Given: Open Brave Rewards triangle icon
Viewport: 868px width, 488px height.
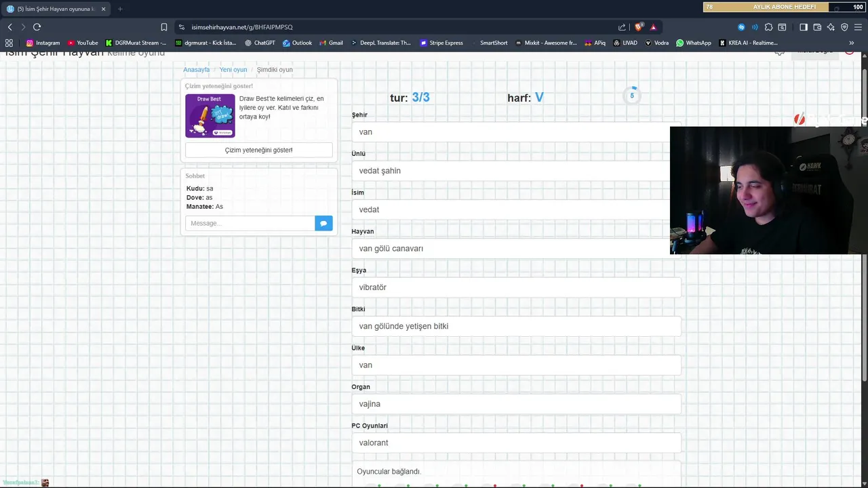Looking at the screenshot, I should tap(653, 27).
